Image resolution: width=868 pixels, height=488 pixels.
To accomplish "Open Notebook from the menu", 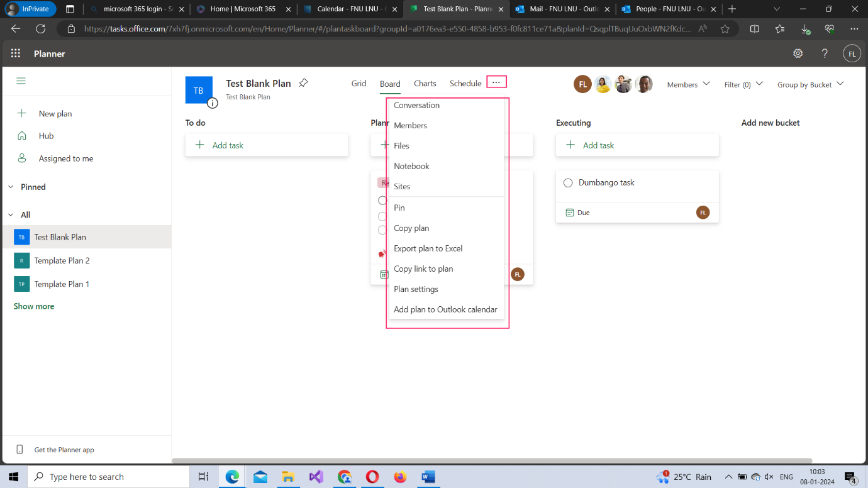I will point(447,166).
